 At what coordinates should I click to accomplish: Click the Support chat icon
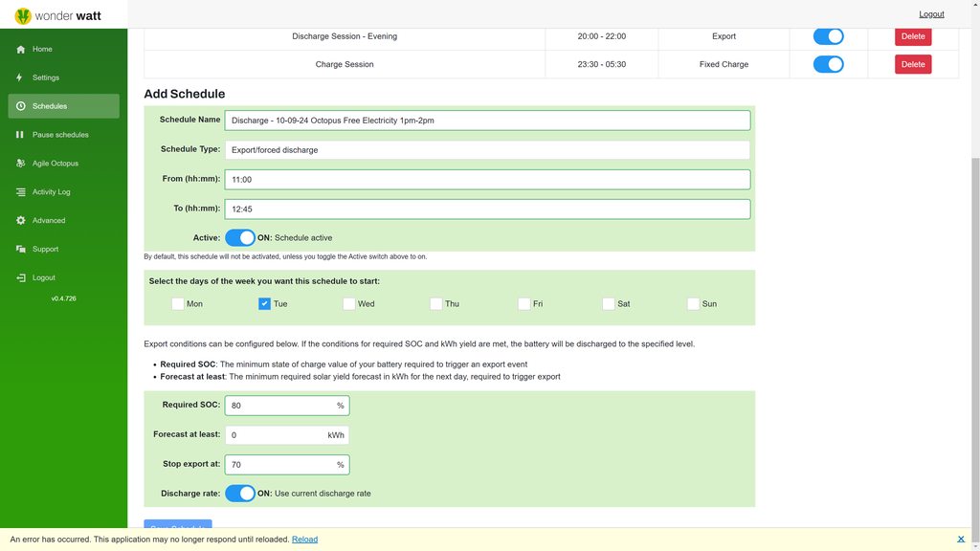click(x=20, y=250)
